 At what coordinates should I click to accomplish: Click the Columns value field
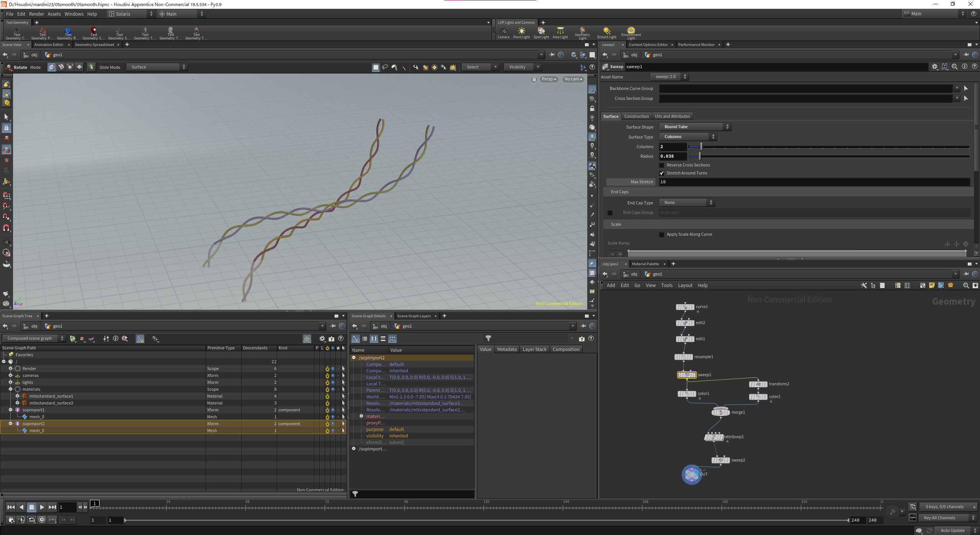[673, 147]
